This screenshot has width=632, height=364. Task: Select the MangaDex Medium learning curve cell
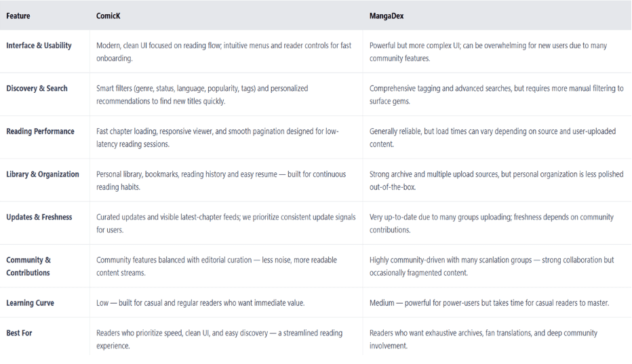(x=489, y=303)
